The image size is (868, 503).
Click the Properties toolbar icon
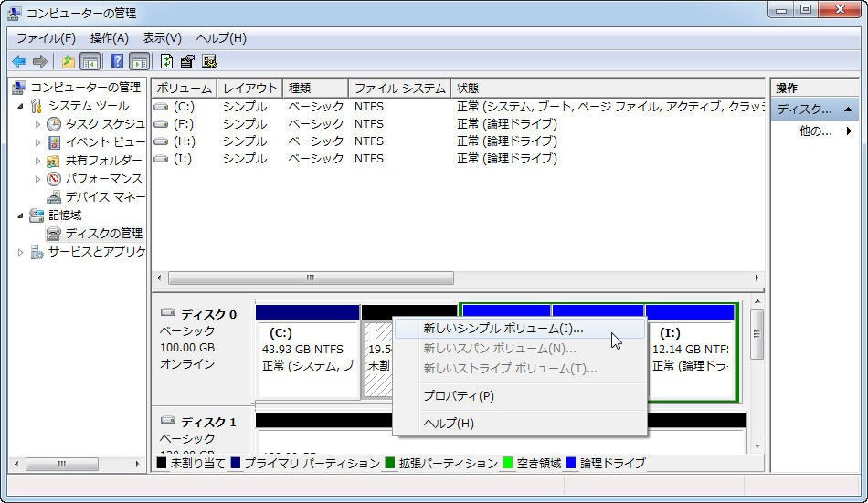[x=187, y=61]
